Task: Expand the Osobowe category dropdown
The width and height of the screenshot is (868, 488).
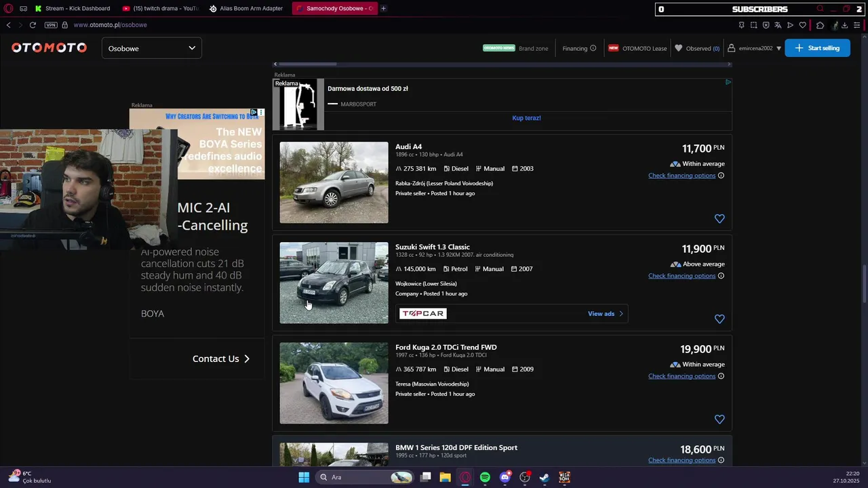Action: [151, 48]
